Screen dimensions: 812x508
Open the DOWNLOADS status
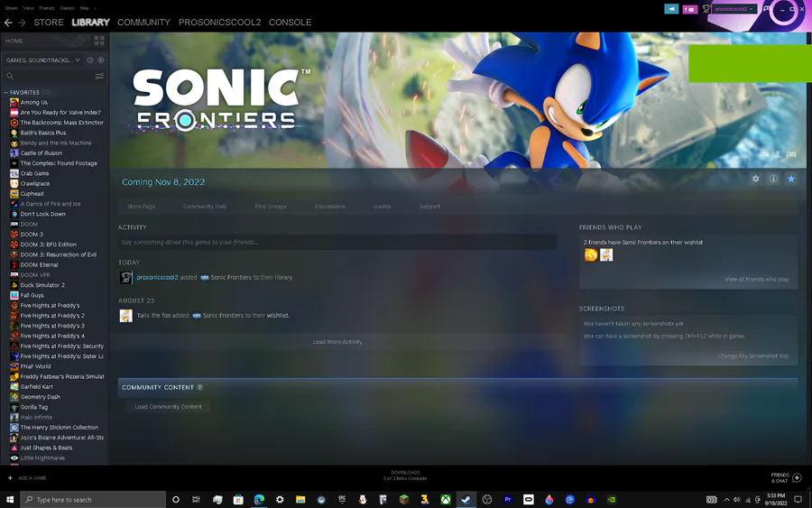tap(405, 476)
